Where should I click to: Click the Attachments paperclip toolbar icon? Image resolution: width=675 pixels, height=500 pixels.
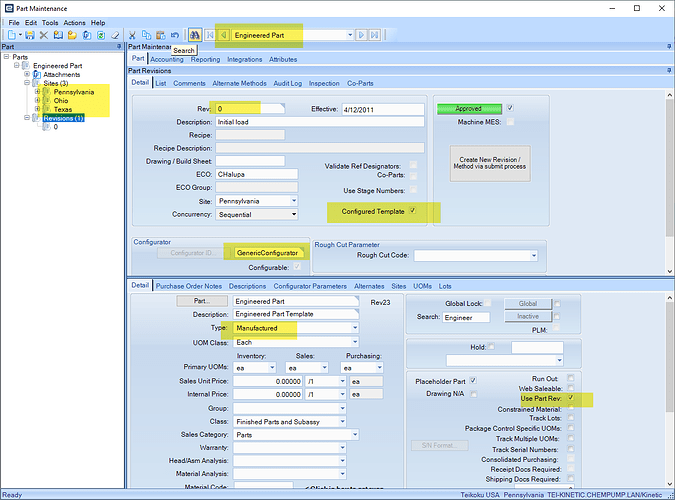click(87, 35)
